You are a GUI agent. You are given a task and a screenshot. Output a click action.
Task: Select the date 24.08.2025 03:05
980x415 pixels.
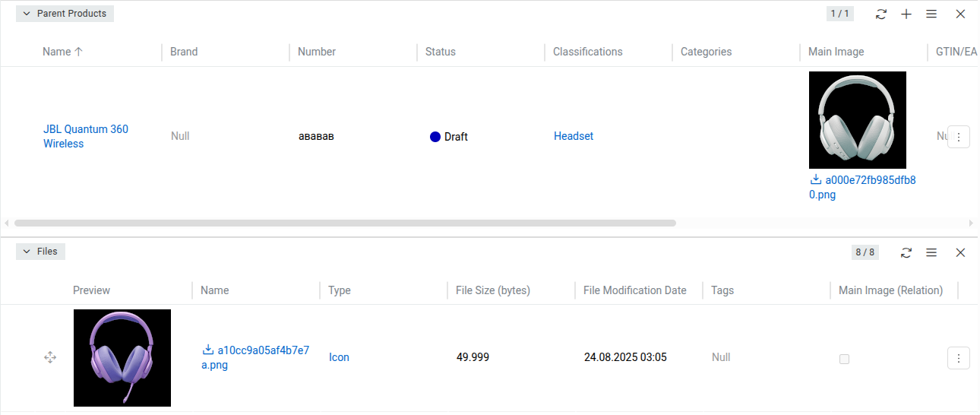point(625,357)
